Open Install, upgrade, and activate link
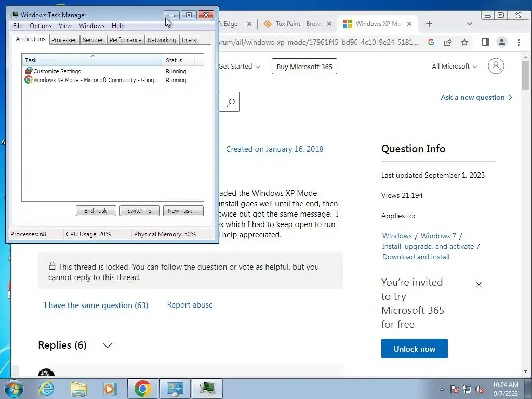The height and width of the screenshot is (399, 532). (428, 246)
